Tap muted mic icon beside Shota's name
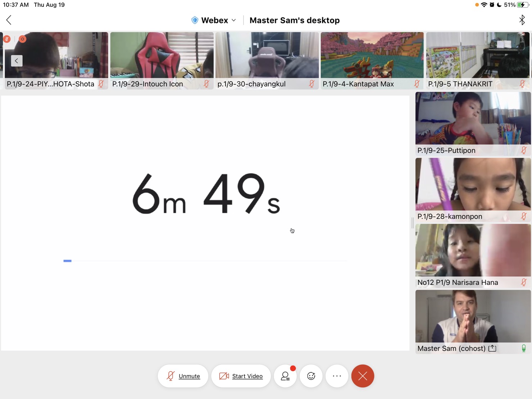Viewport: 532px width, 399px height. click(x=101, y=84)
